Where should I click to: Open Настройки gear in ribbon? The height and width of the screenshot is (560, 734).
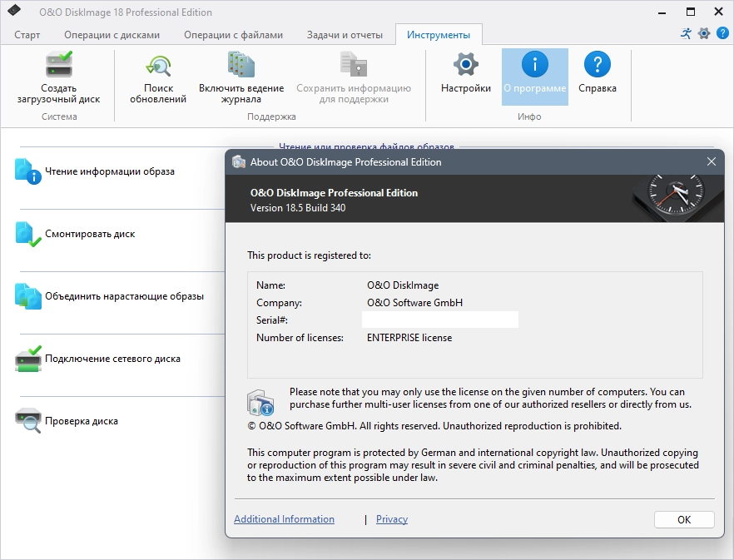click(466, 64)
